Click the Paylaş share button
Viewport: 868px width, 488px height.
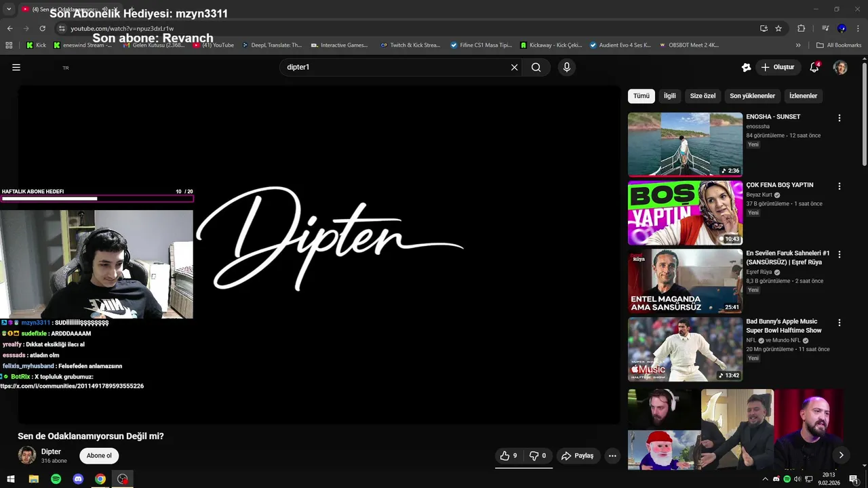pos(578,455)
